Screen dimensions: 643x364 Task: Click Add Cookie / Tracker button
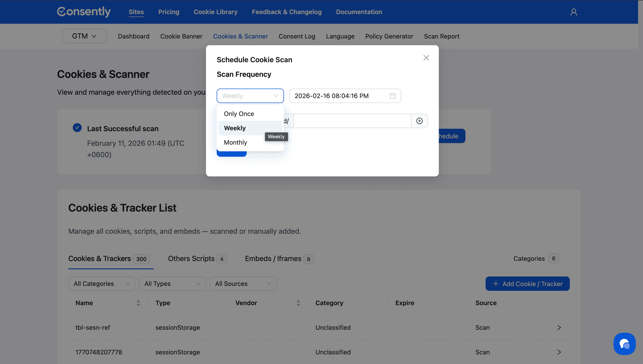(527, 284)
